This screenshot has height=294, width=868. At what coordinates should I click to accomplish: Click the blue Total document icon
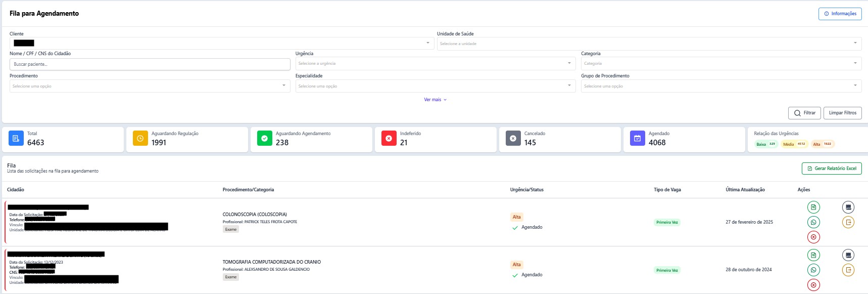point(16,138)
